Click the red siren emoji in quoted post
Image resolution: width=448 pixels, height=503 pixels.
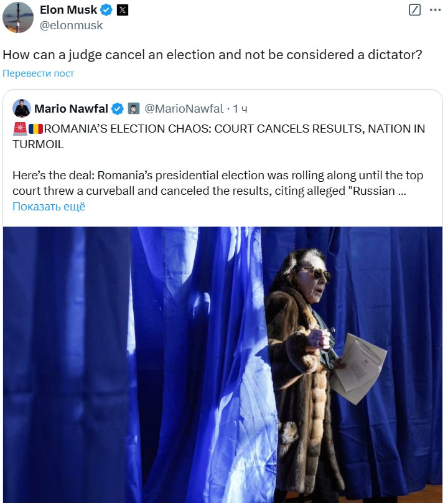19,129
